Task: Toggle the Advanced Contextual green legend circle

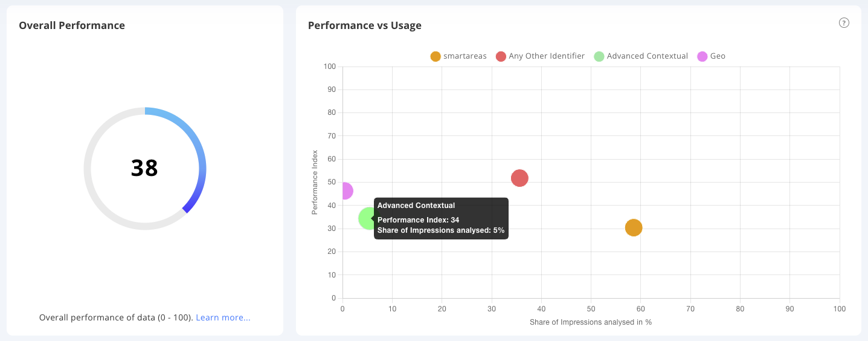Action: pos(599,56)
